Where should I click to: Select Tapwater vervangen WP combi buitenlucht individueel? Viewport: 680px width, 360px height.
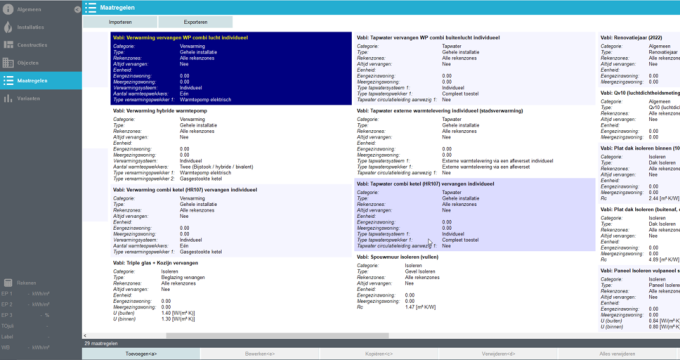pyautogui.click(x=474, y=69)
